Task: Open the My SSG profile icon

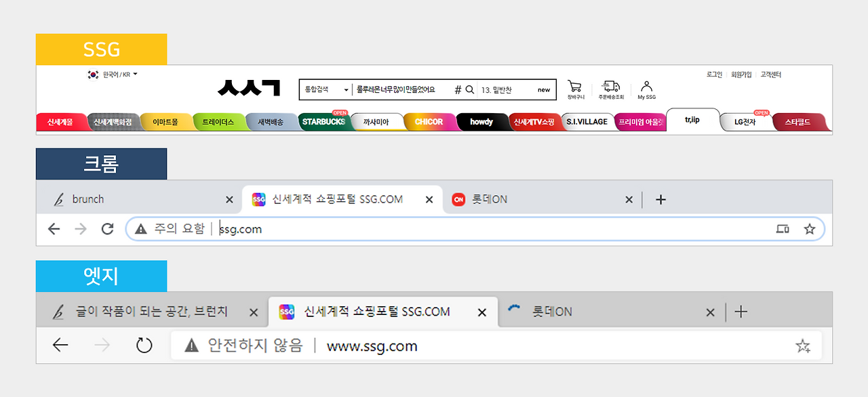Action: pos(646,87)
